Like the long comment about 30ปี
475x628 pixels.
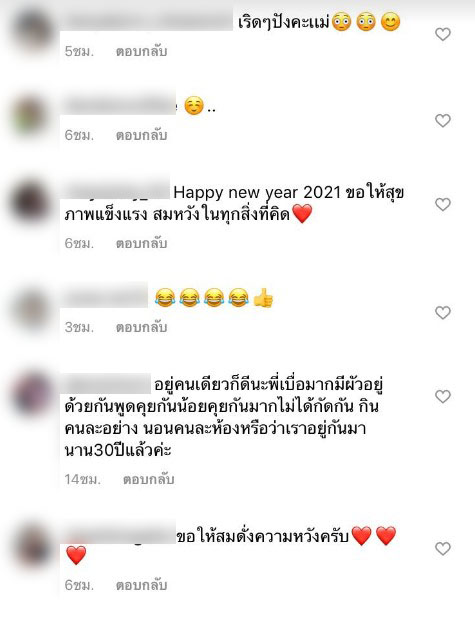(x=443, y=397)
